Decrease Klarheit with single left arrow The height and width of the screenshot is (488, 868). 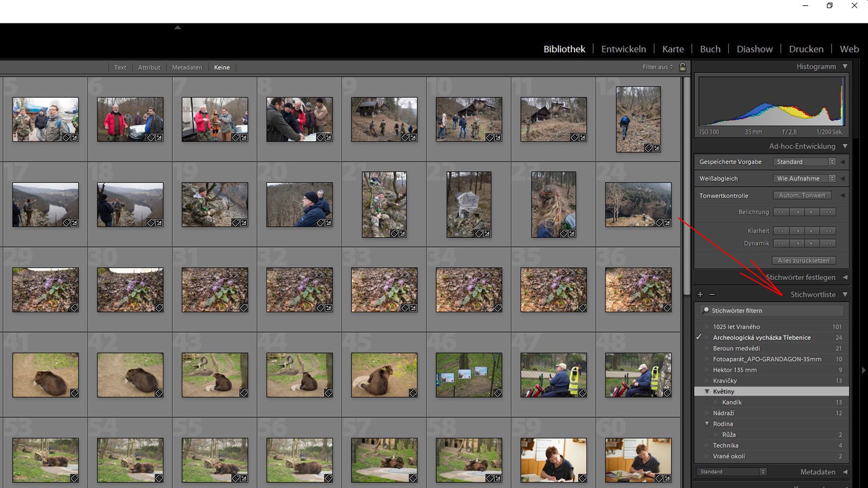[798, 231]
